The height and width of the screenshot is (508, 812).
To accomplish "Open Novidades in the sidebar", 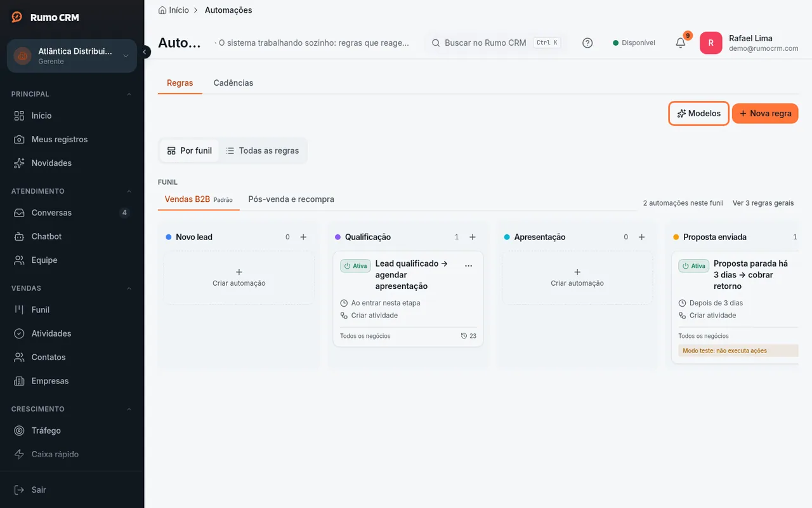I will coord(72,163).
